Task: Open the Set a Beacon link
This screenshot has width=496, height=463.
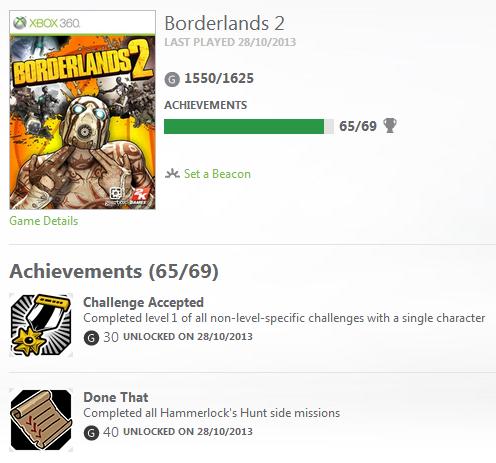Action: click(217, 174)
